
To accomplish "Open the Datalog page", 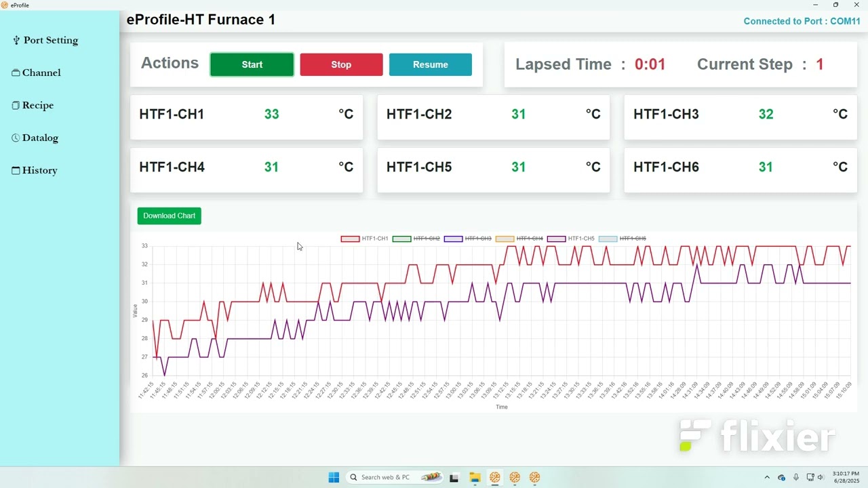I will 35,138.
